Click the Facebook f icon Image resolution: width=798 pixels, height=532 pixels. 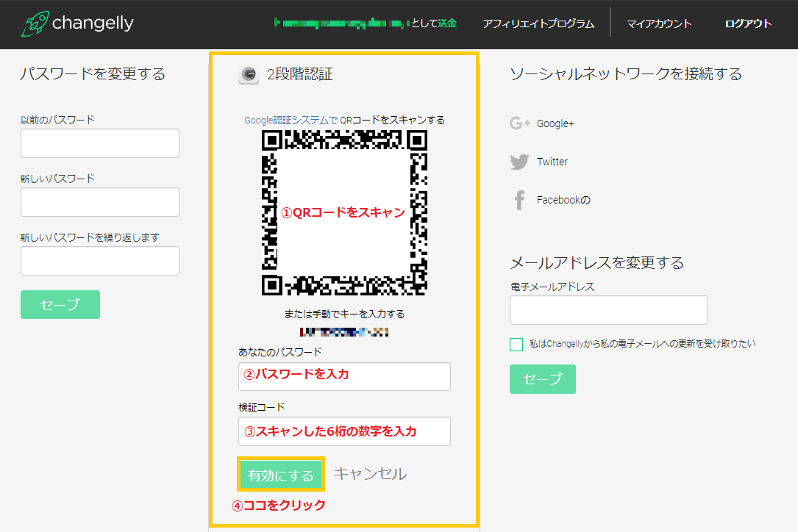pos(519,200)
